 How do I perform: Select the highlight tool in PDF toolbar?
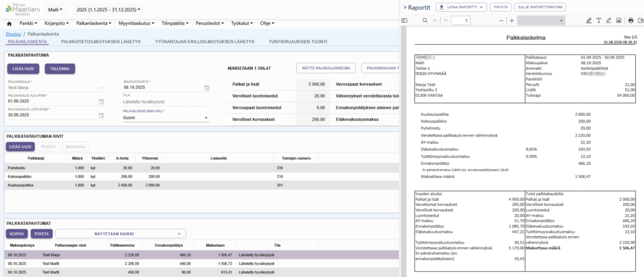point(589,21)
